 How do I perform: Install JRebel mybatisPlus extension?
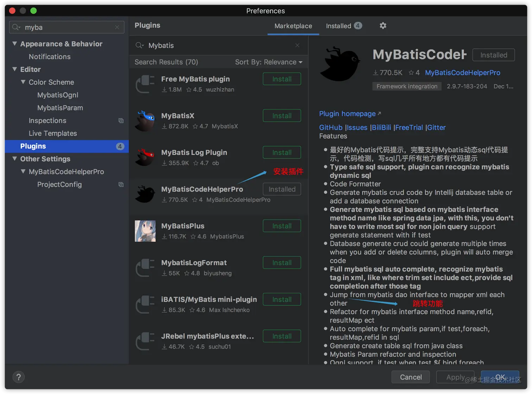click(282, 336)
